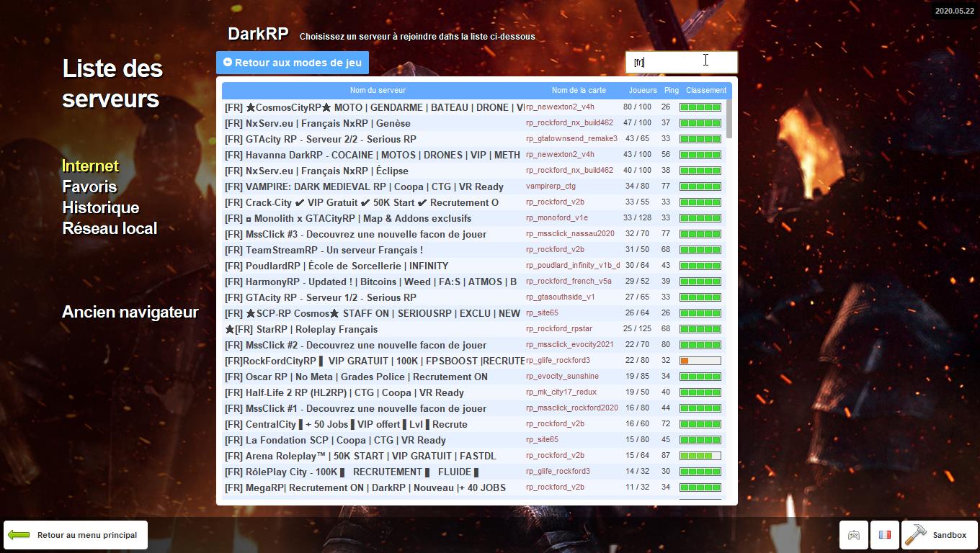980x553 pixels.
Task: Click the French flag language icon
Action: tap(885, 535)
